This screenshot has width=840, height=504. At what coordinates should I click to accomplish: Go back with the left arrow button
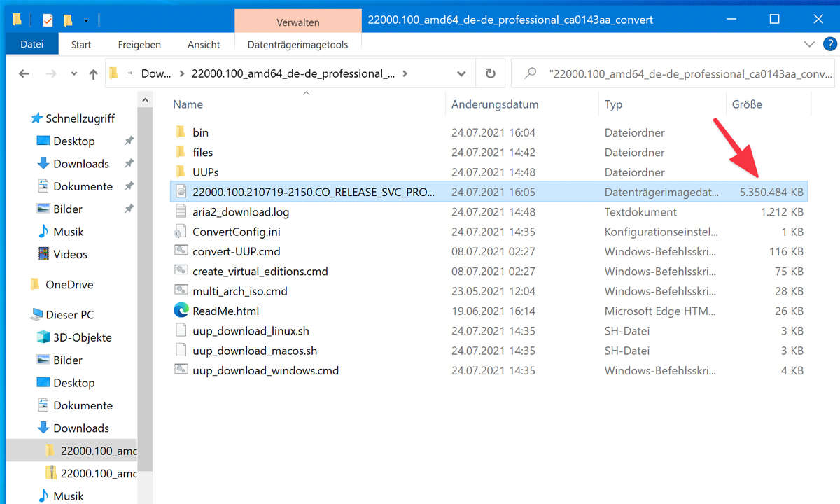click(x=24, y=73)
